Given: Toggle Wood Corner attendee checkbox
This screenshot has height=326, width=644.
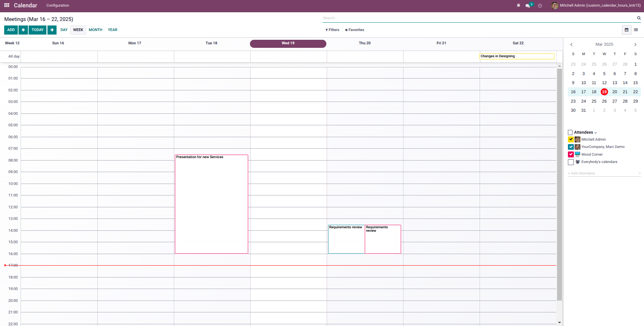Looking at the screenshot, I should (571, 154).
